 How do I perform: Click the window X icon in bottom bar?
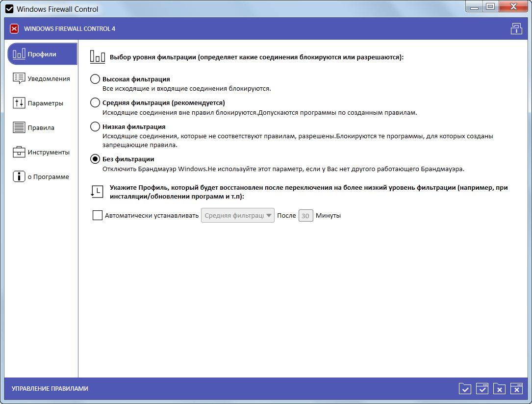click(516, 389)
